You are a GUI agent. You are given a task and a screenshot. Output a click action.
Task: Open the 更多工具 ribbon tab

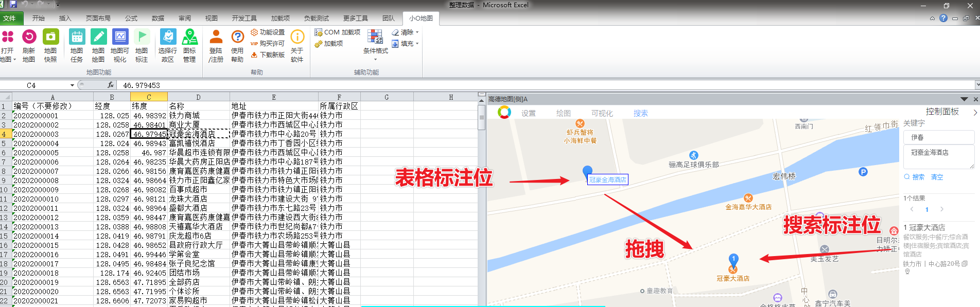(x=356, y=18)
